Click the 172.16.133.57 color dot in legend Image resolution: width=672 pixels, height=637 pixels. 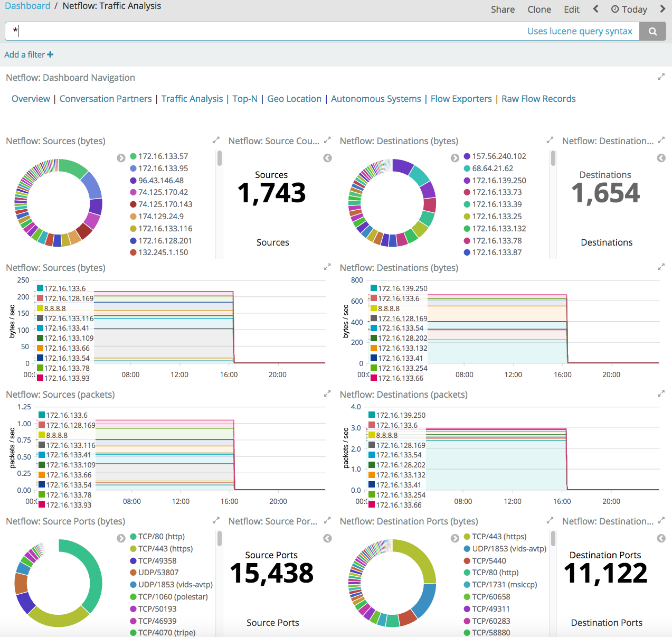(x=132, y=156)
